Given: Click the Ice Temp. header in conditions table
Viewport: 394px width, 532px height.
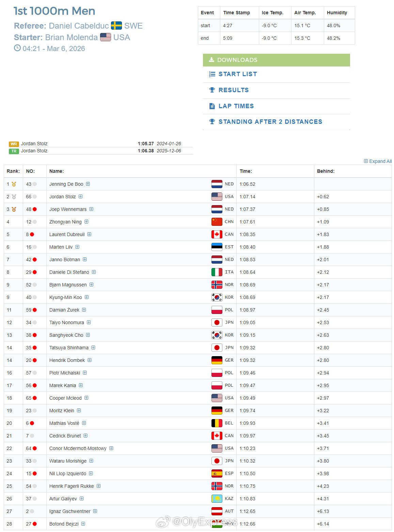Looking at the screenshot, I should point(272,13).
